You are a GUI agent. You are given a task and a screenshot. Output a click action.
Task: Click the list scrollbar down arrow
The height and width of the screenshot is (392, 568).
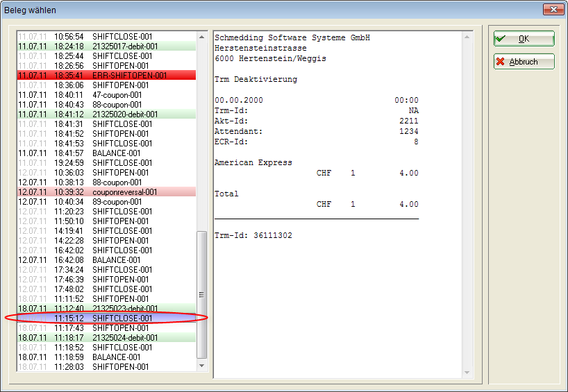click(x=202, y=365)
